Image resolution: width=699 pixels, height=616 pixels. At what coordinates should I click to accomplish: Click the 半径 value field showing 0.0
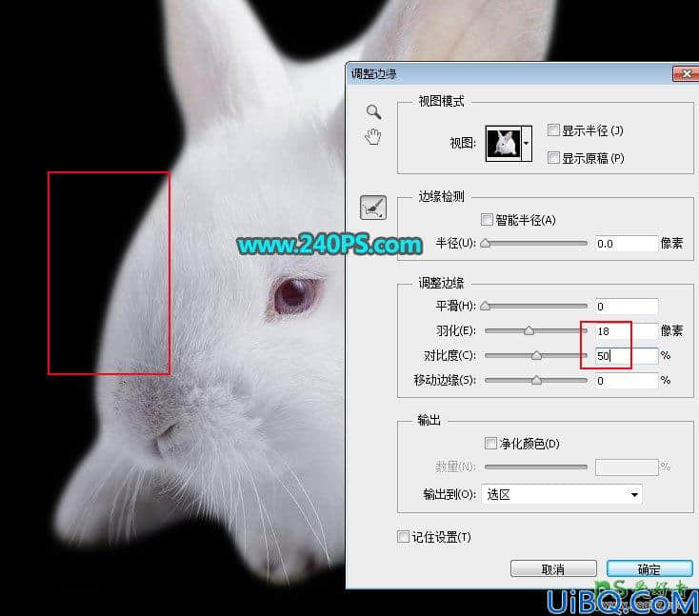[x=627, y=244]
